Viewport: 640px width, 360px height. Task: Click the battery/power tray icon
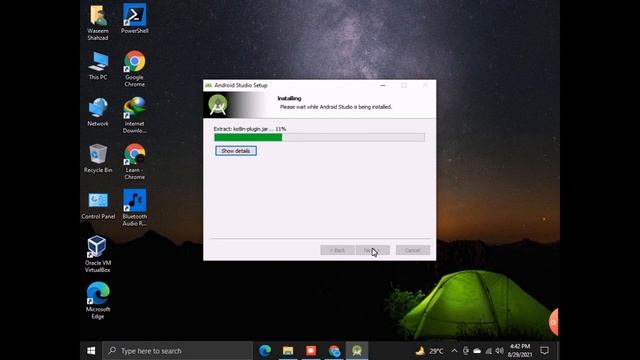466,351
